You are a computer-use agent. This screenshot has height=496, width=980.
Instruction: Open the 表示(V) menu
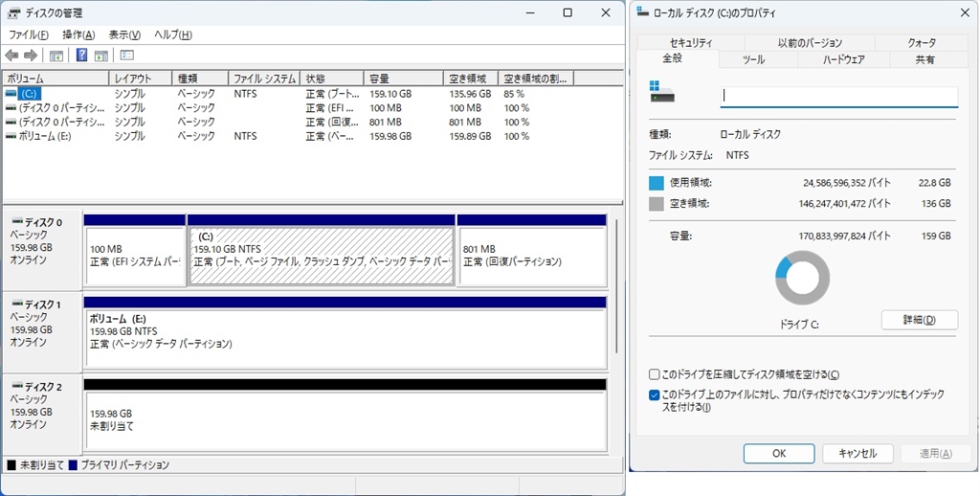click(x=125, y=35)
